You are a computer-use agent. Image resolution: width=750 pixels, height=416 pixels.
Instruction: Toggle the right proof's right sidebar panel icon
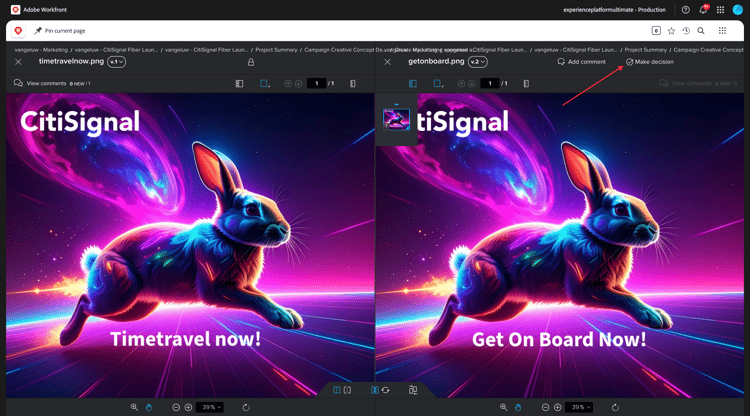point(526,84)
